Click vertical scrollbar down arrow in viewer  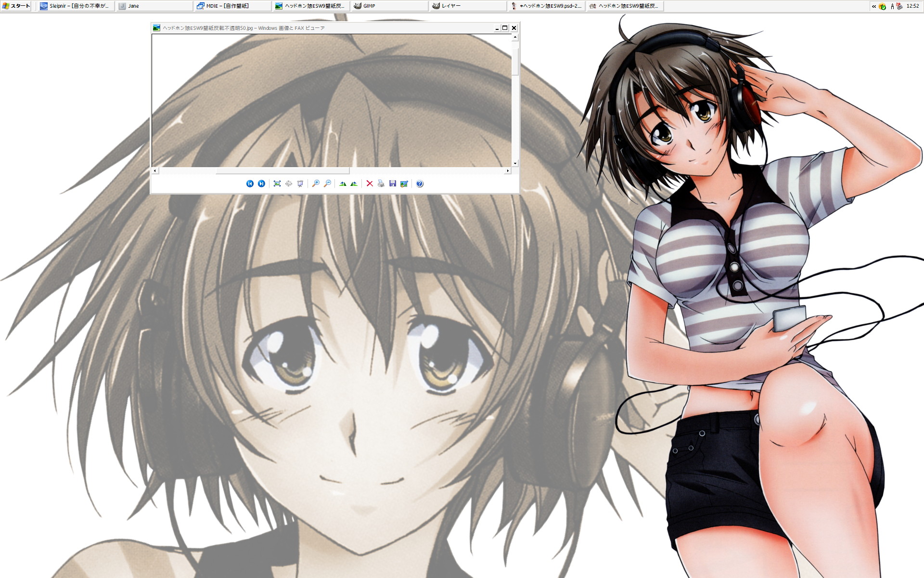[x=515, y=163]
